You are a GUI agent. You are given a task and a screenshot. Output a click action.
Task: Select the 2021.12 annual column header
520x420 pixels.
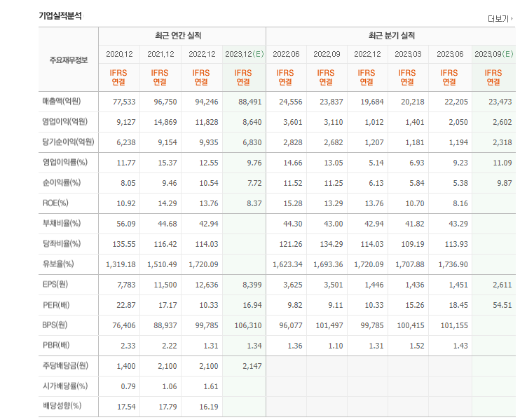pos(161,54)
